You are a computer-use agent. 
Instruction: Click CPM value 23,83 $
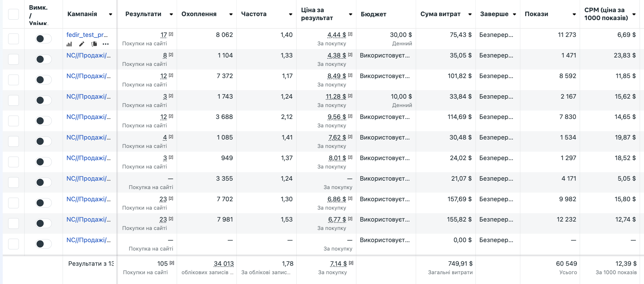tap(625, 55)
